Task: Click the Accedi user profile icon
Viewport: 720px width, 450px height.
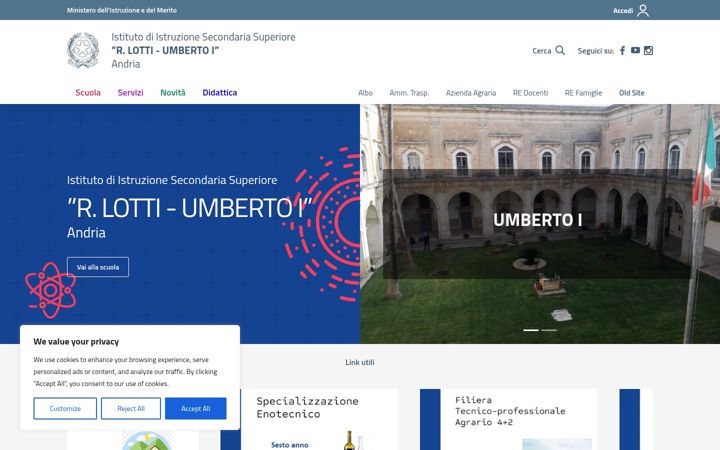Action: coord(643,10)
